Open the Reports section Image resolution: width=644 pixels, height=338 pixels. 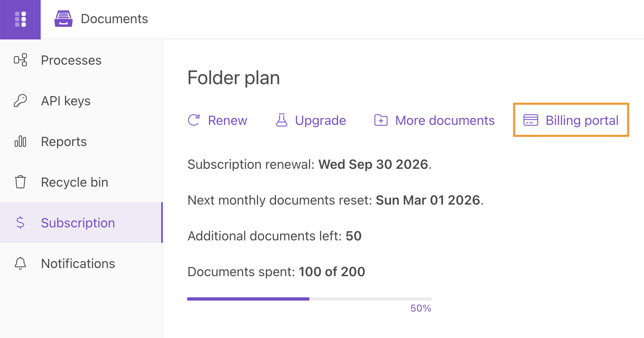(x=64, y=142)
